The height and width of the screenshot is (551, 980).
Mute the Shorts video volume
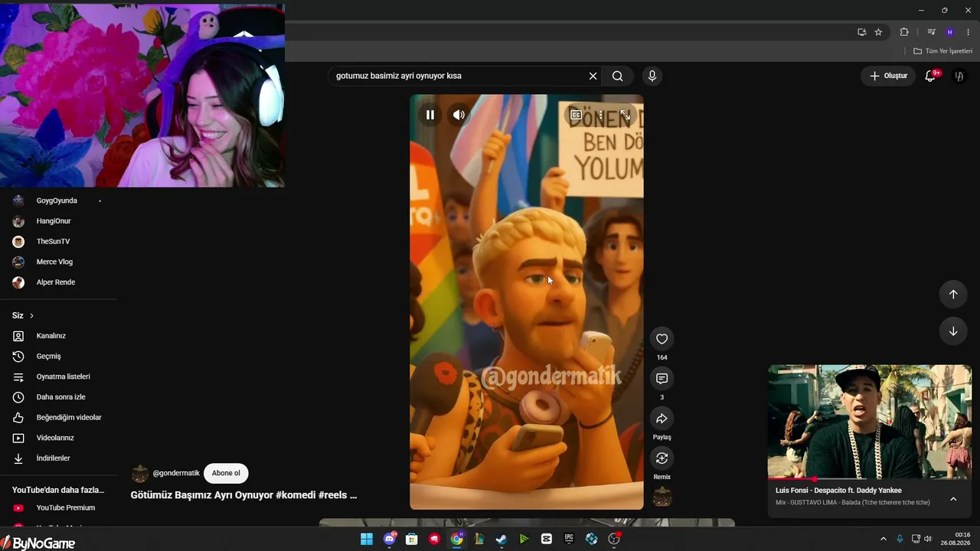click(459, 115)
